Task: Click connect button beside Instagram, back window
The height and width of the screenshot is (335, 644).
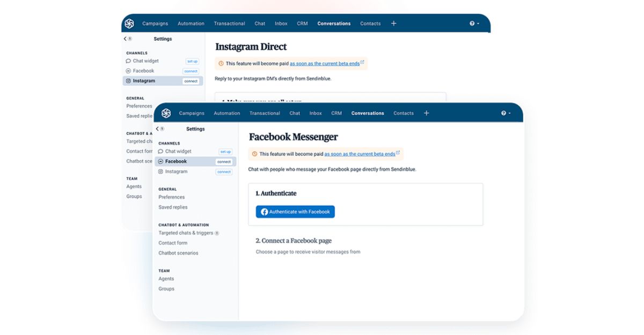Action: click(x=191, y=81)
